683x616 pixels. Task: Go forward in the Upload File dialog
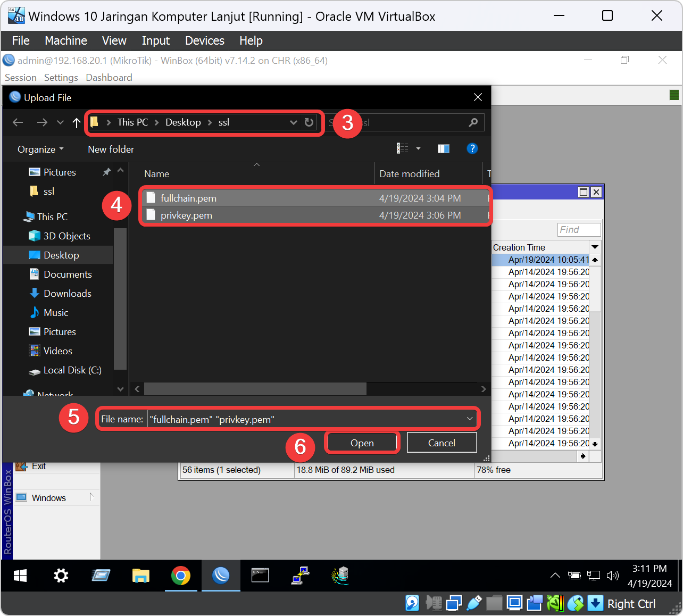click(x=42, y=122)
